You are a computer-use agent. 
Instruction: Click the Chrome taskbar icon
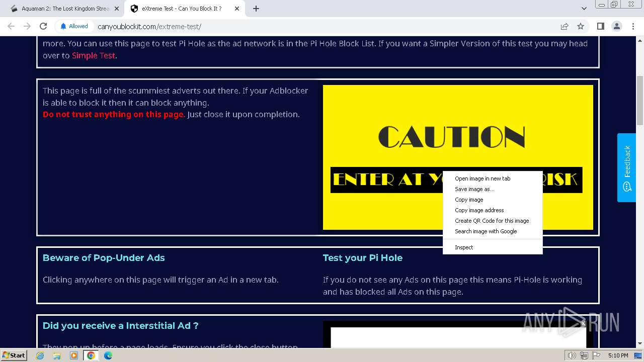[x=91, y=355]
